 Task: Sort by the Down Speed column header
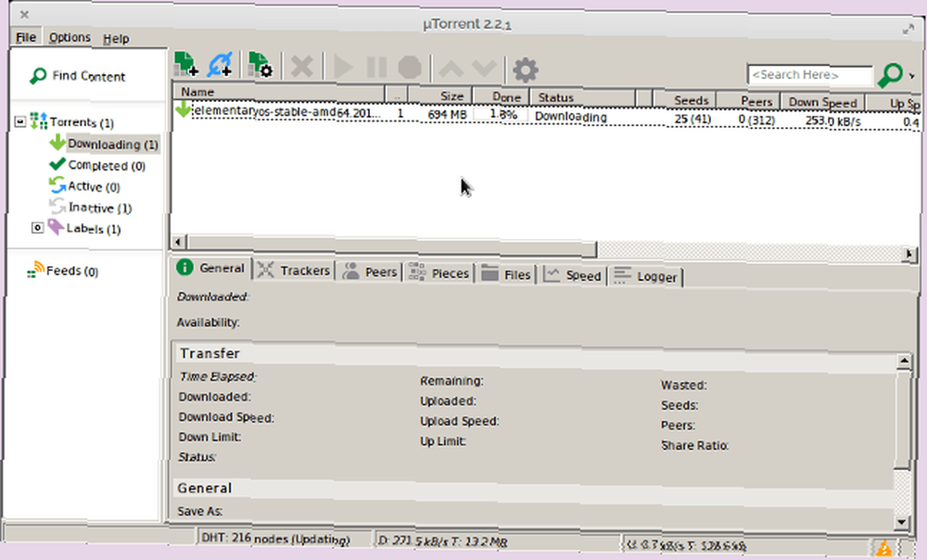click(x=822, y=102)
